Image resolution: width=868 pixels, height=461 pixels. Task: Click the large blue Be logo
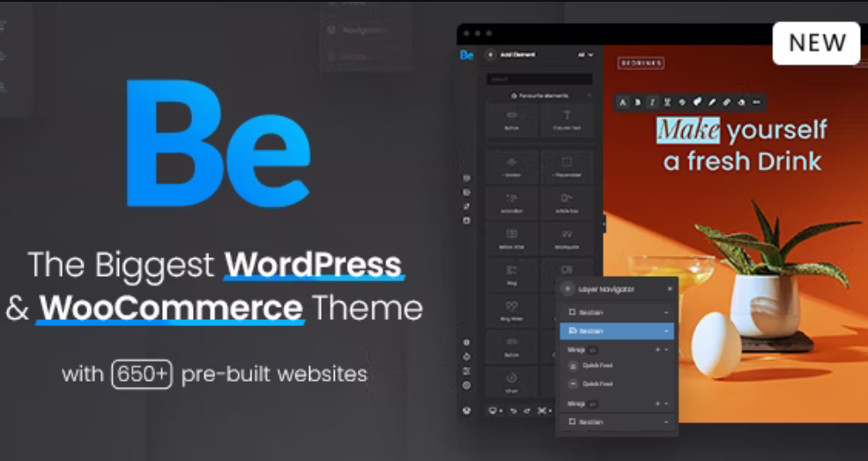pos(219,144)
